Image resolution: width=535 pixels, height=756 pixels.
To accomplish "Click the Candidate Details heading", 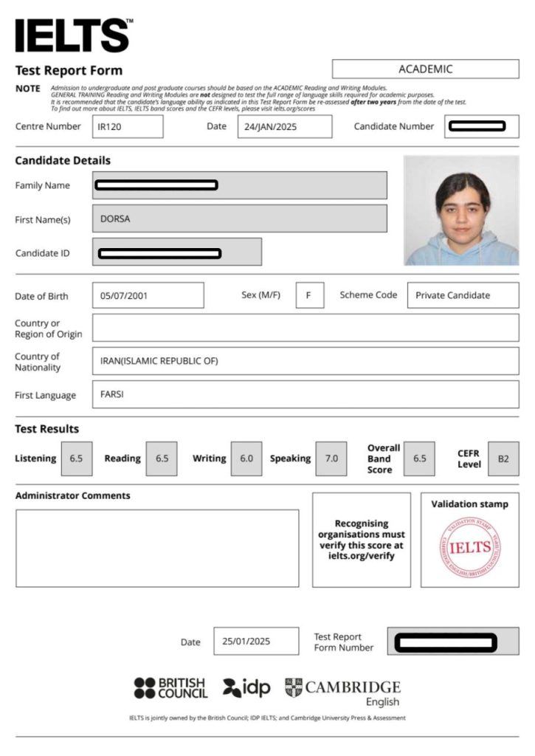I will pos(63,160).
